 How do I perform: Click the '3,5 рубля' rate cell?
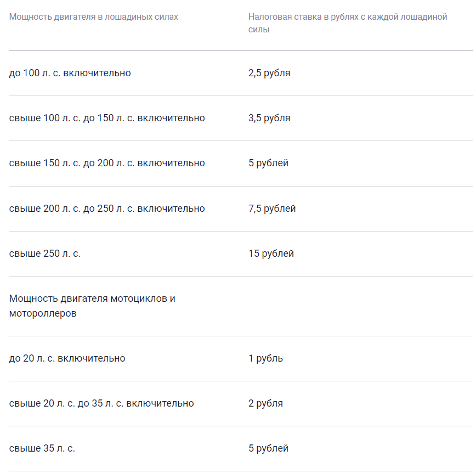pos(269,118)
